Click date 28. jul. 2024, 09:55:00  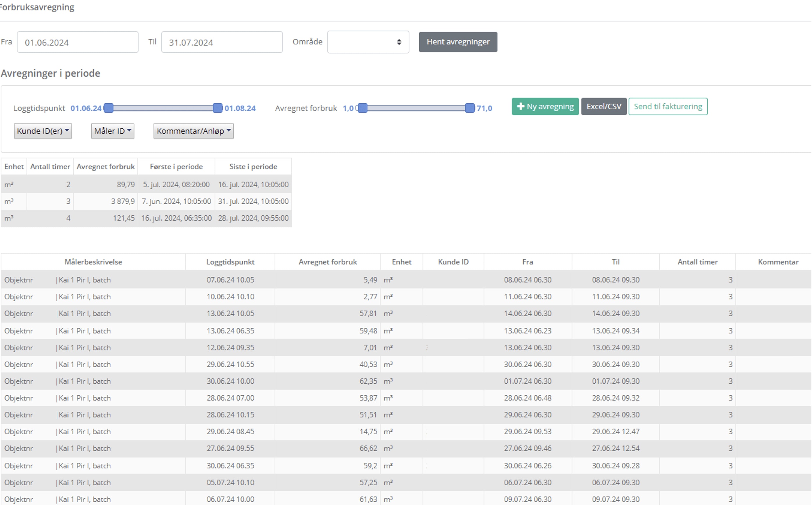(253, 218)
